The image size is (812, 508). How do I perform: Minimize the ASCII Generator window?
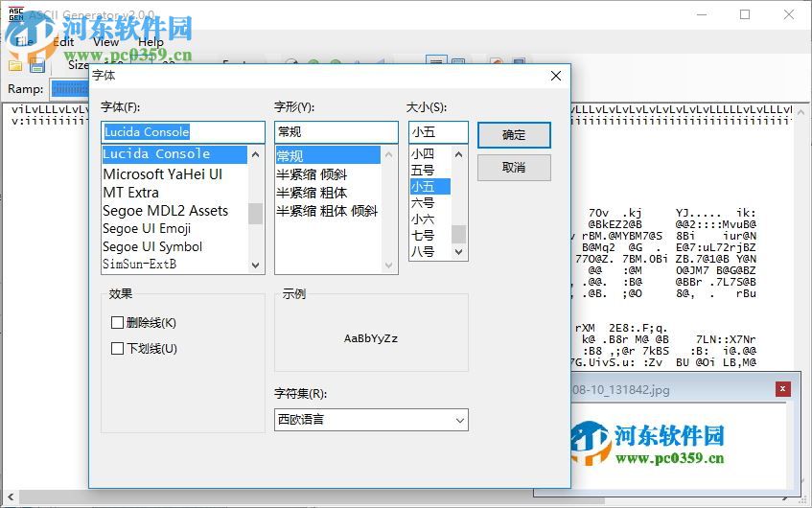[702, 14]
